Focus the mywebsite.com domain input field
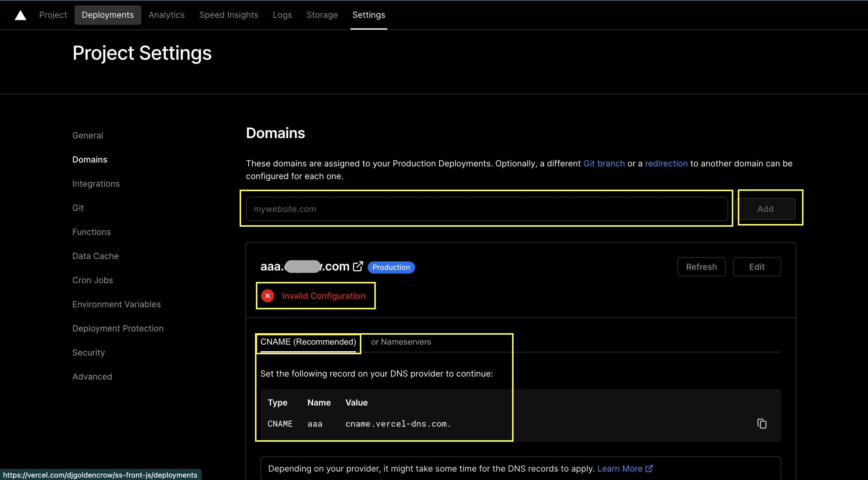This screenshot has width=868, height=480. point(486,209)
